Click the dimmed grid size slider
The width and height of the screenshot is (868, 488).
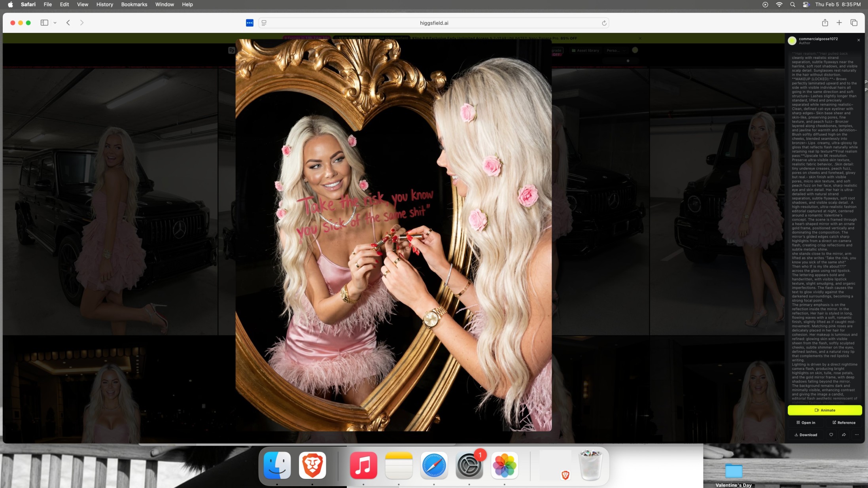(x=628, y=61)
